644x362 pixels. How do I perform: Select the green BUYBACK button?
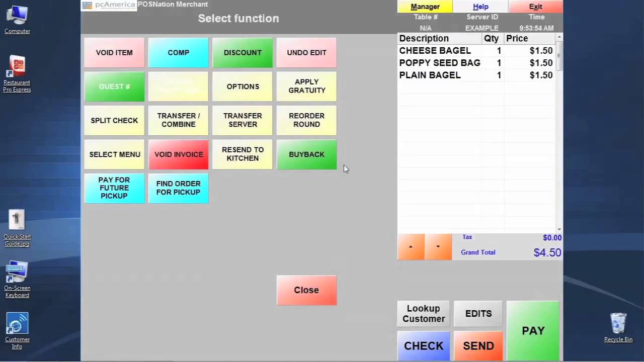coord(306,154)
